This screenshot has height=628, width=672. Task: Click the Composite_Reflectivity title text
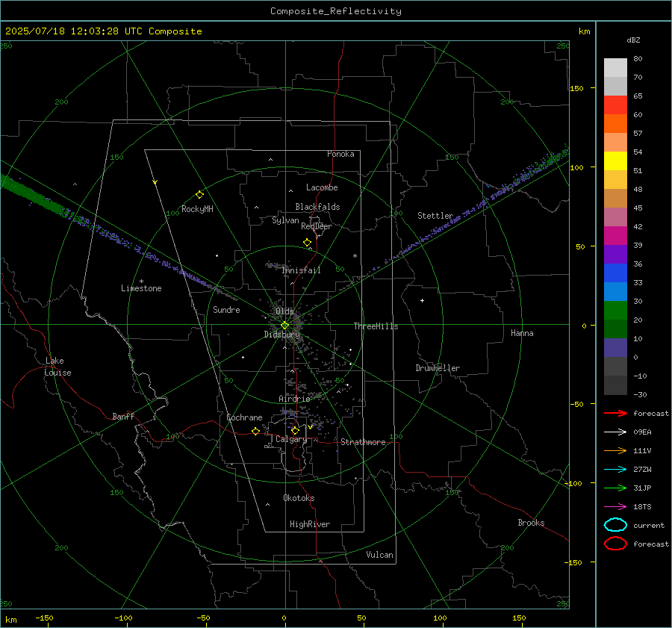(x=335, y=11)
